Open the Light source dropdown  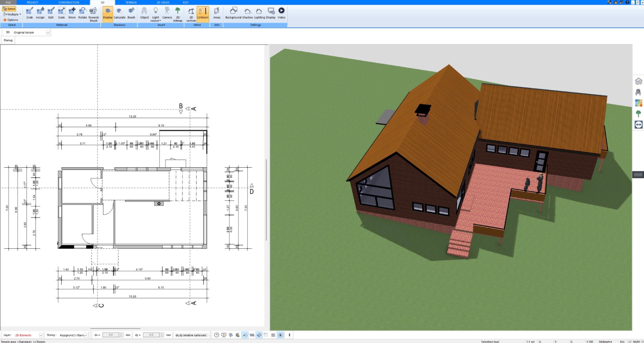[155, 14]
